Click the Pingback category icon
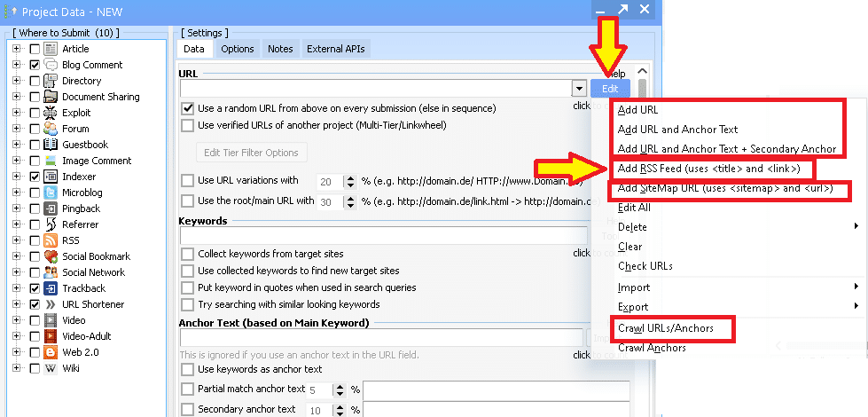 coord(51,208)
